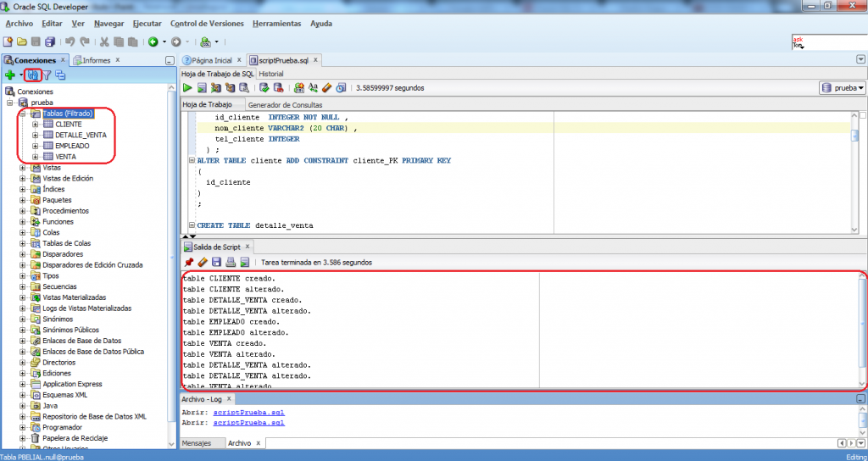The image size is (868, 461).
Task: Open the Archivo menu
Action: point(19,24)
